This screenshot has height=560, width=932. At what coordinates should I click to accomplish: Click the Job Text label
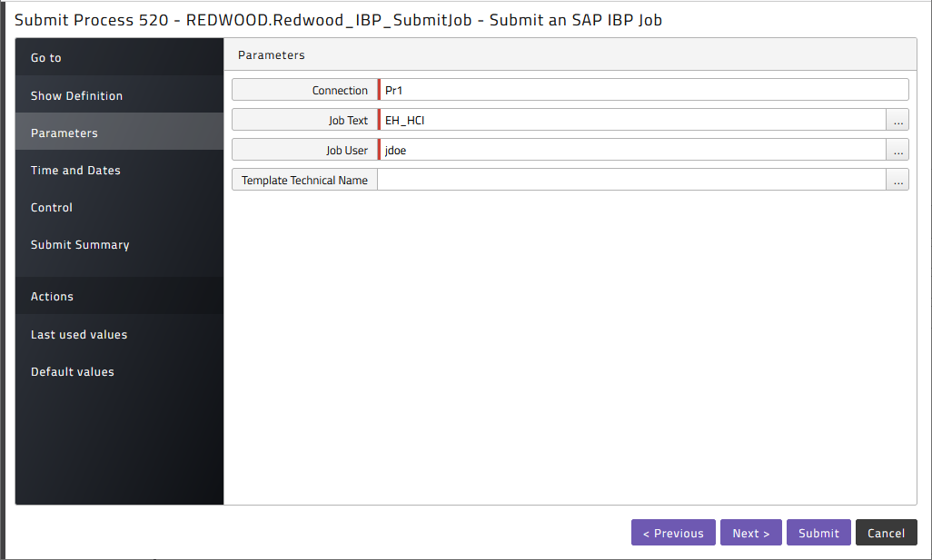click(348, 121)
